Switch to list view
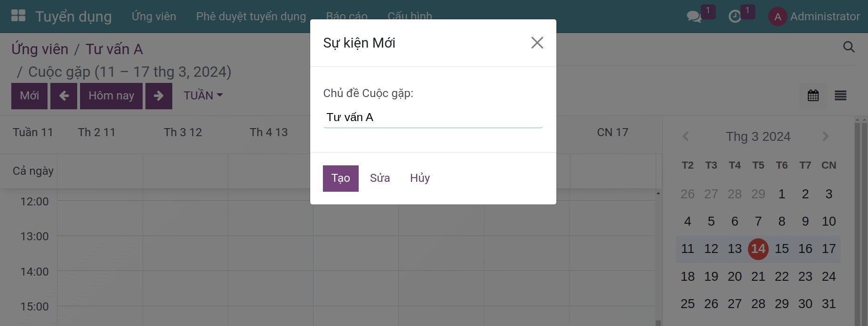The width and height of the screenshot is (868, 326). pos(840,96)
